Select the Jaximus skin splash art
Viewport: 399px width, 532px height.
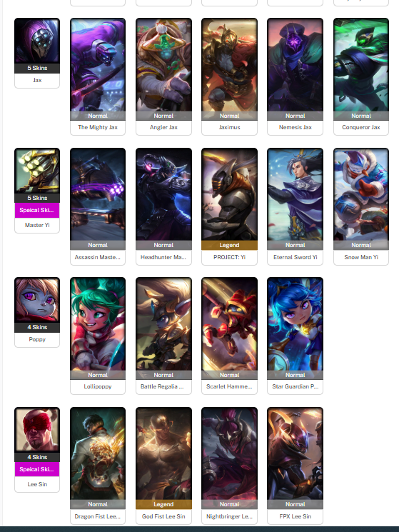[230, 65]
